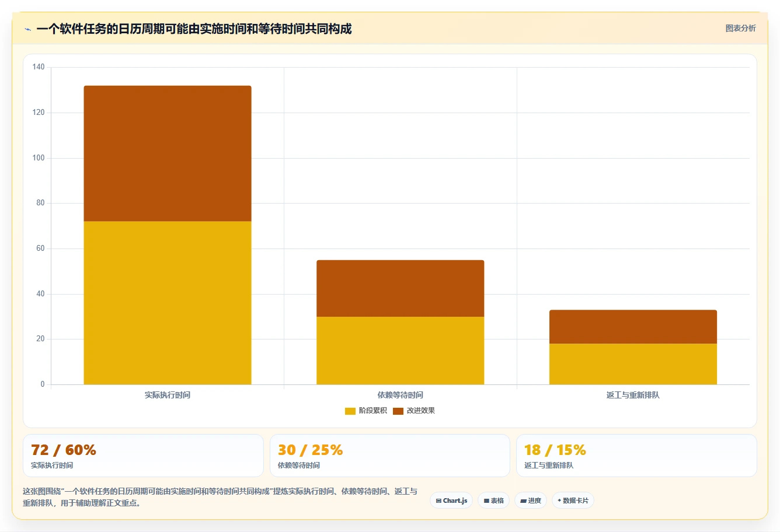The image size is (780, 532).
Task: Select the yellow segment of 返工与重新排队 bar
Action: pyautogui.click(x=633, y=364)
